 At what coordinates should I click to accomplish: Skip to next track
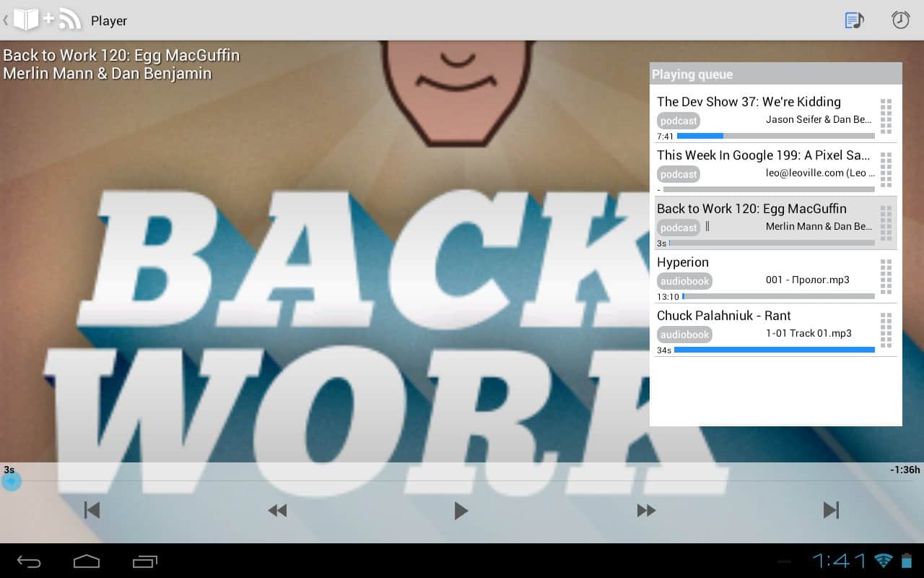pyautogui.click(x=831, y=511)
